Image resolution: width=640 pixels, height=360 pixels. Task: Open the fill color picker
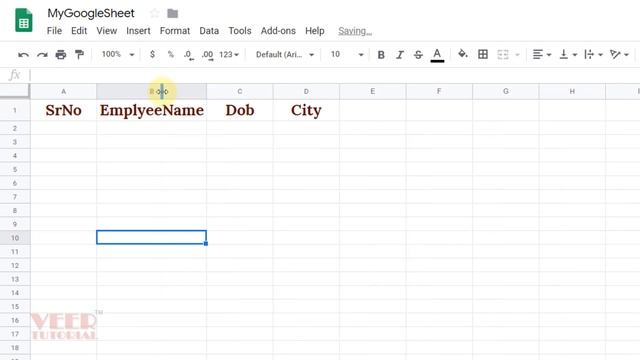(x=462, y=54)
